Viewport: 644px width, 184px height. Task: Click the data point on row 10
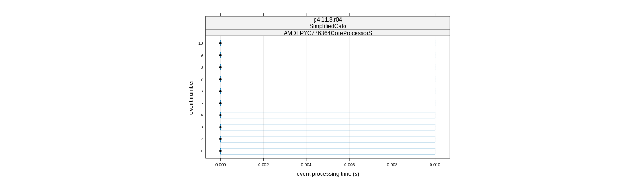pyautogui.click(x=220, y=43)
